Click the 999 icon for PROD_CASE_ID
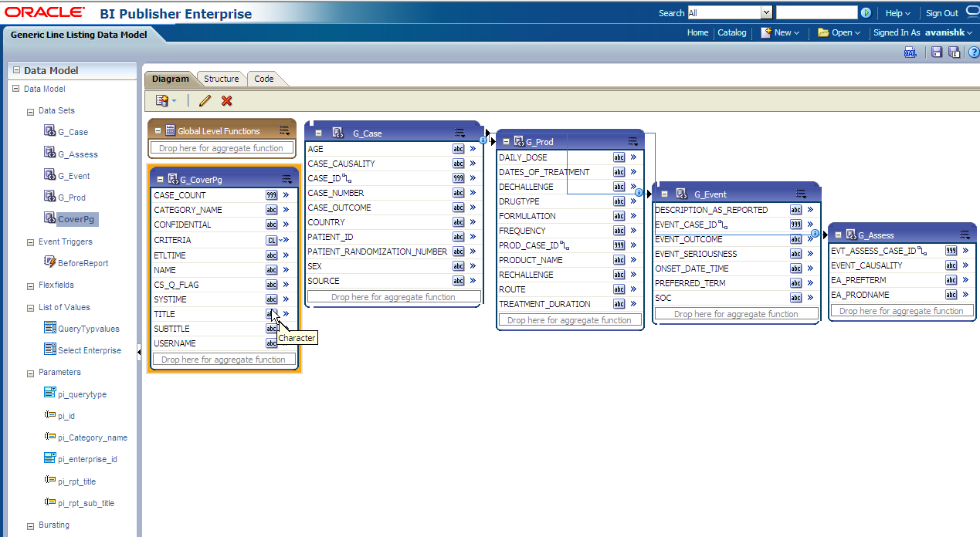The image size is (980, 537). (x=619, y=245)
